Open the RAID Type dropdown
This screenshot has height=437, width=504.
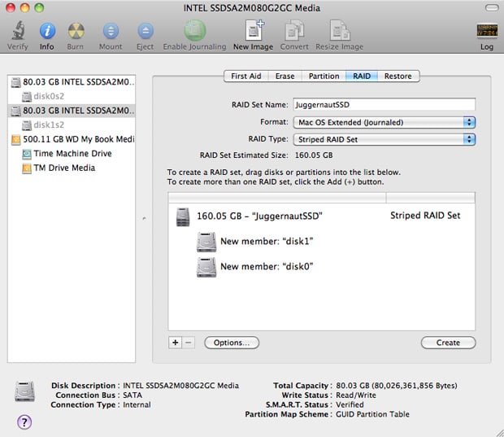pos(385,140)
